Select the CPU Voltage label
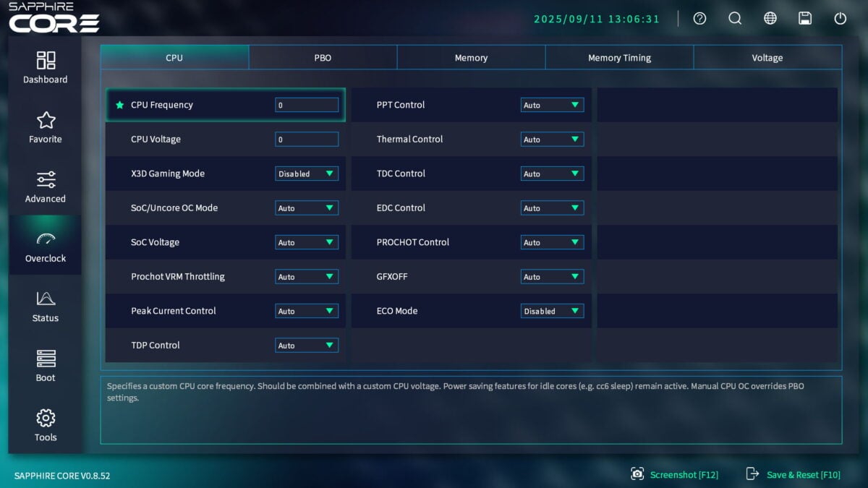 click(x=156, y=139)
